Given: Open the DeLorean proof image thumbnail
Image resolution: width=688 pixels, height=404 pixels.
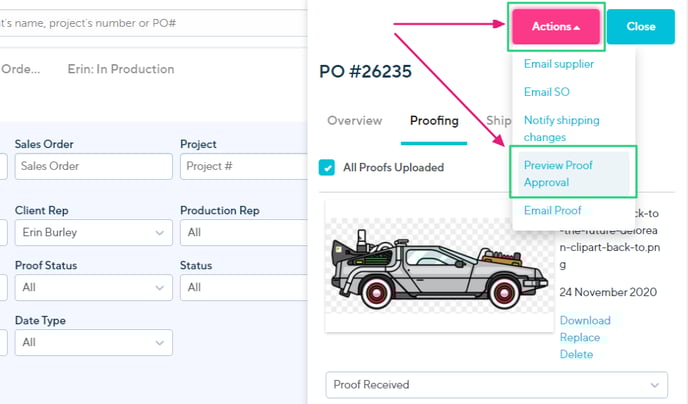Looking at the screenshot, I should (439, 264).
